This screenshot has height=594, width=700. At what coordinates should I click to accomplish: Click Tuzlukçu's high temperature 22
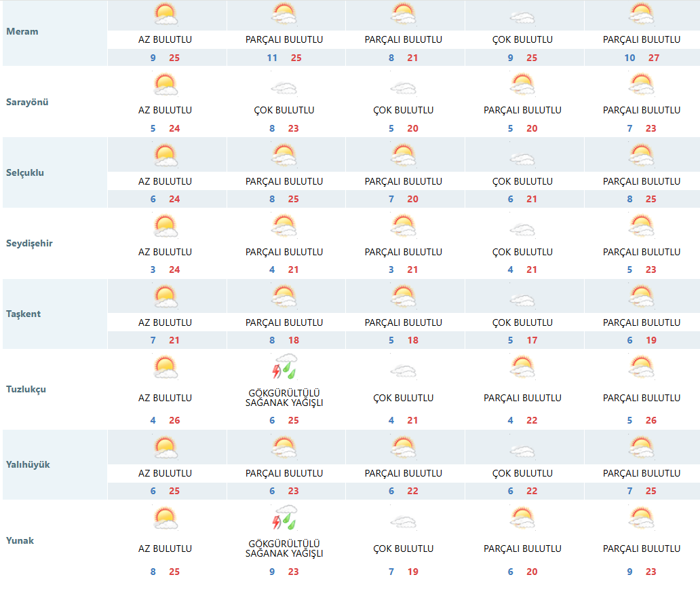532,421
